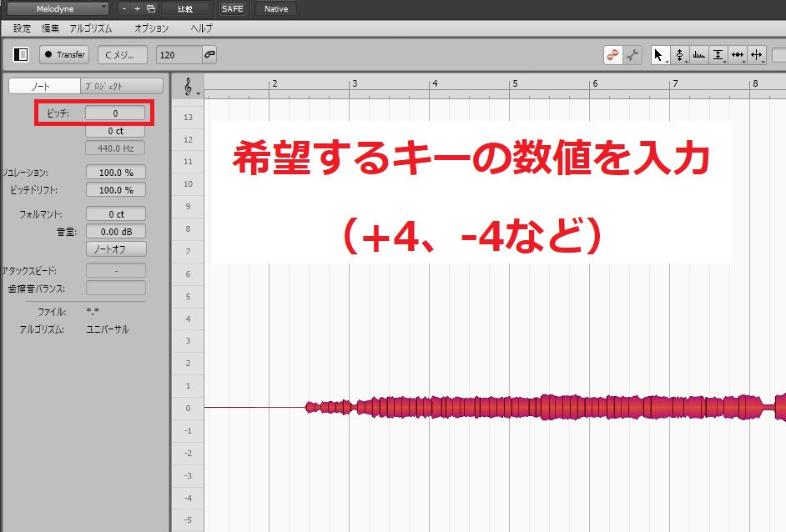Select the Timing tool
The width and height of the screenshot is (786, 532).
click(738, 55)
